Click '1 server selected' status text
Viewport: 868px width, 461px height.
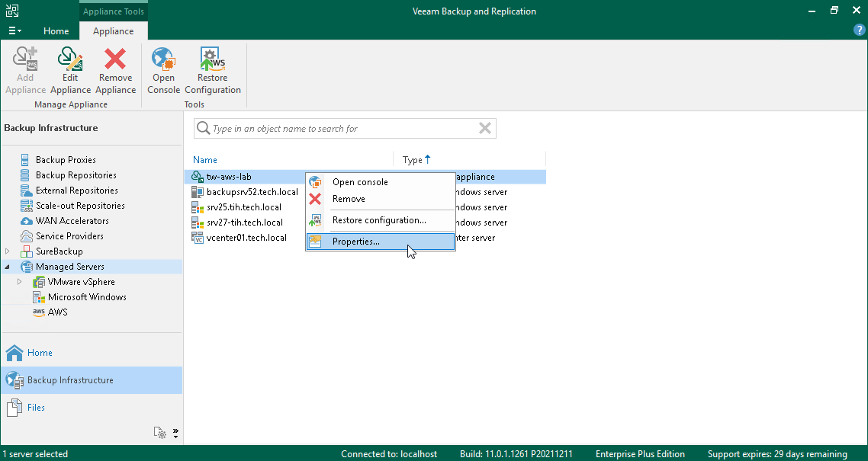click(34, 454)
